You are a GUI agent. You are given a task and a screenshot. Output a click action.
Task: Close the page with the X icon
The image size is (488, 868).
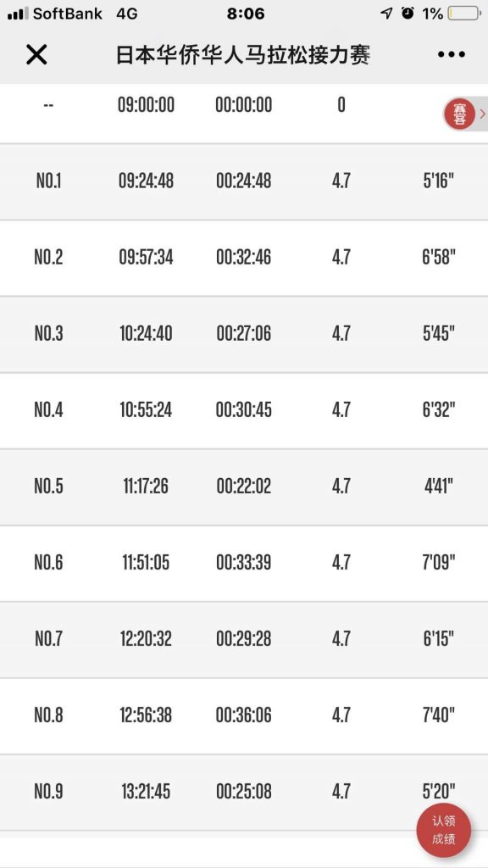[x=36, y=55]
